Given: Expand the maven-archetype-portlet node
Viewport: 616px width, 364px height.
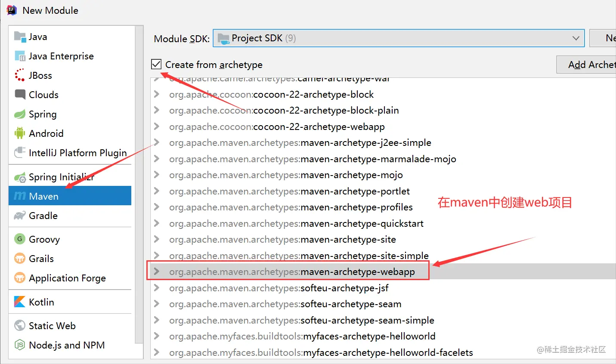Looking at the screenshot, I should click(x=157, y=191).
